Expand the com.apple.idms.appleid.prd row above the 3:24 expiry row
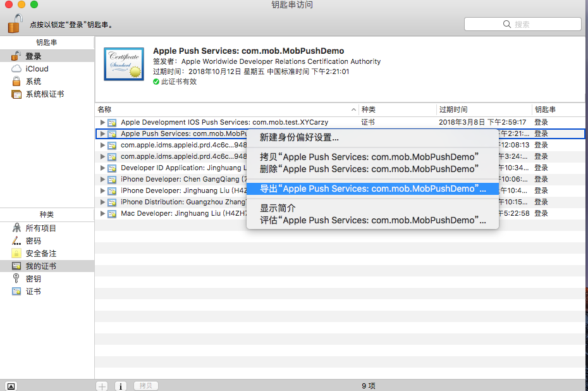The width and height of the screenshot is (588, 391). (102, 145)
